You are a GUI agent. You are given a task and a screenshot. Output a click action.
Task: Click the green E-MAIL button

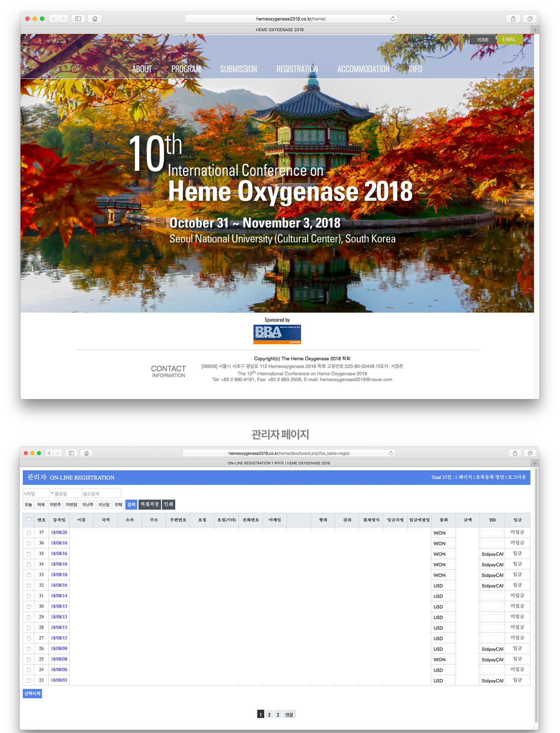click(509, 39)
